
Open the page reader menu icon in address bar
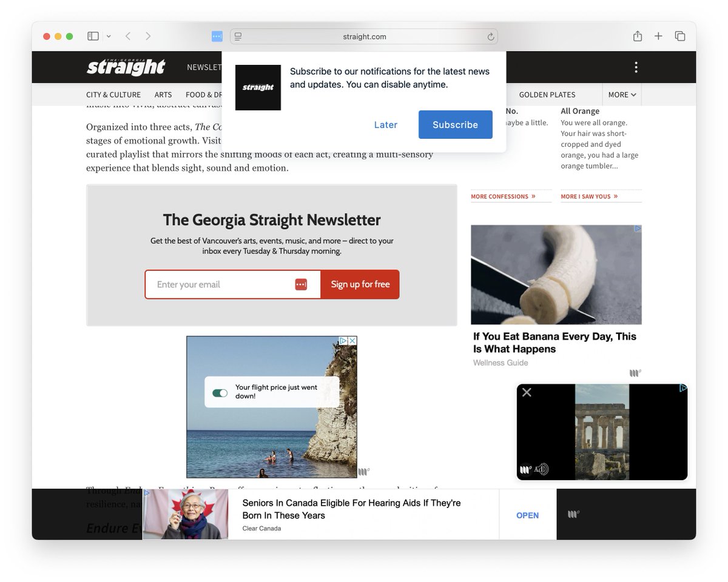coord(238,36)
